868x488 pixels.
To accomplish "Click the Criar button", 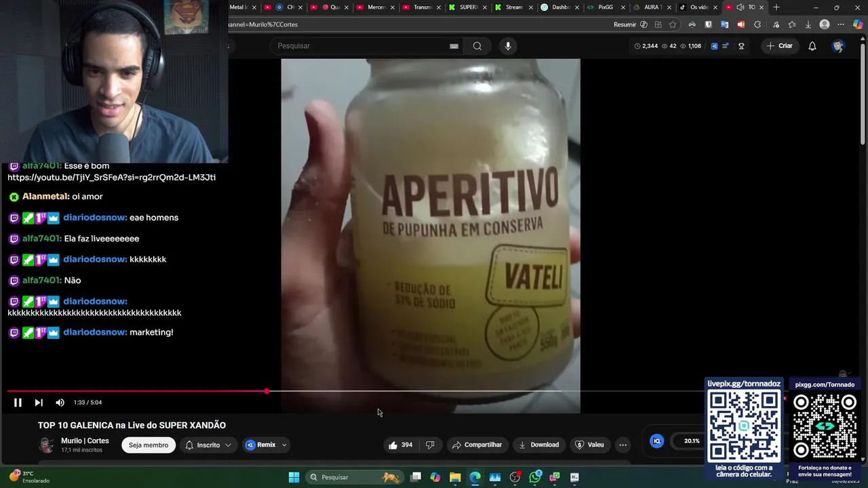I will pyautogui.click(x=779, y=46).
